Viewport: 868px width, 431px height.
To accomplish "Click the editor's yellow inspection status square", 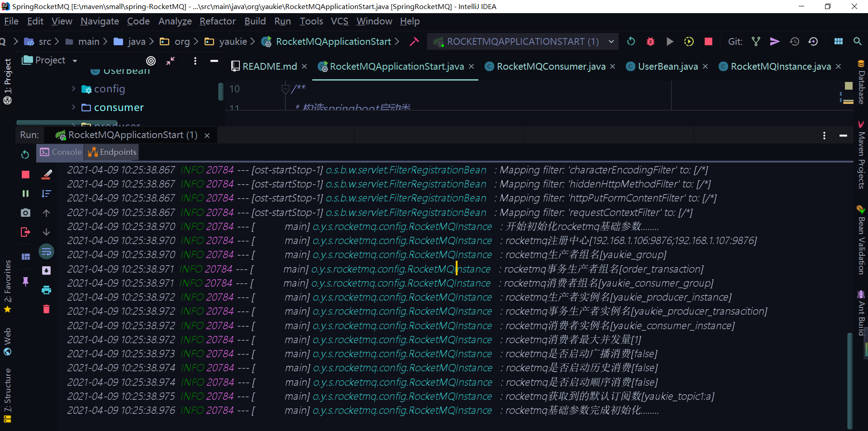I will click(x=849, y=86).
